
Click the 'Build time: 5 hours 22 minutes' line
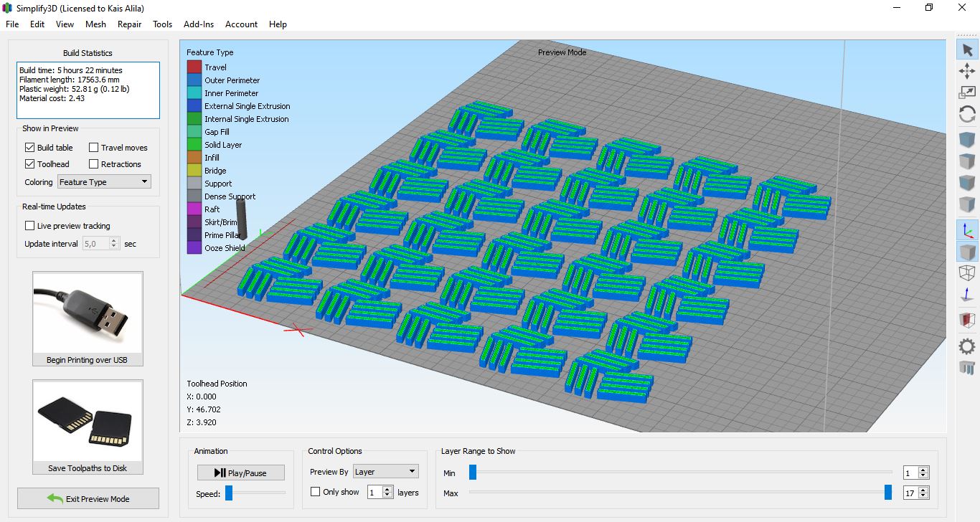point(71,70)
